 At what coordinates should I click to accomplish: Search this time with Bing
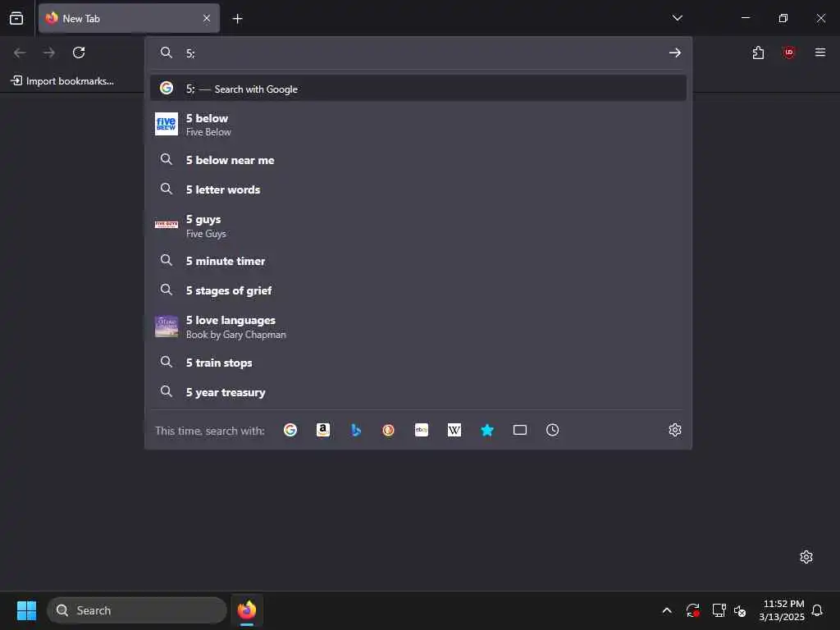coord(356,430)
